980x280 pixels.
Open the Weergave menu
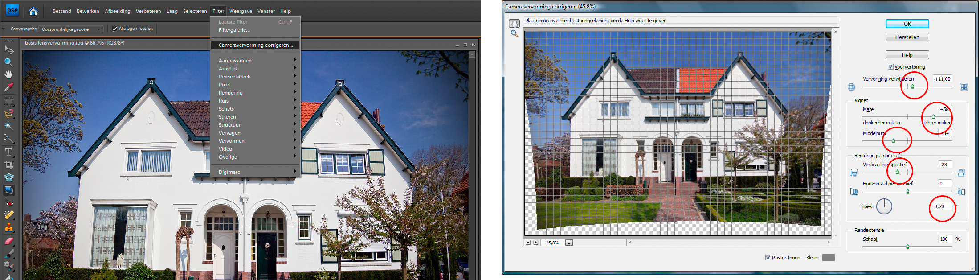[241, 11]
